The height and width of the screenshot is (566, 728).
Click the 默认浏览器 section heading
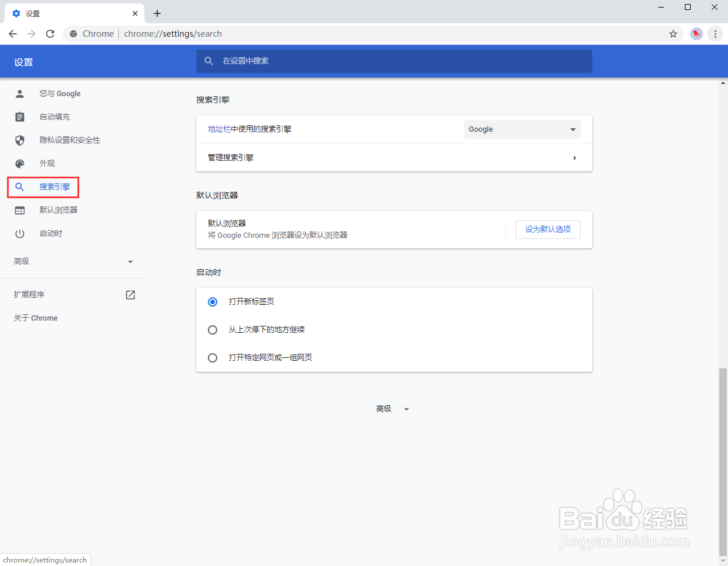click(x=217, y=195)
